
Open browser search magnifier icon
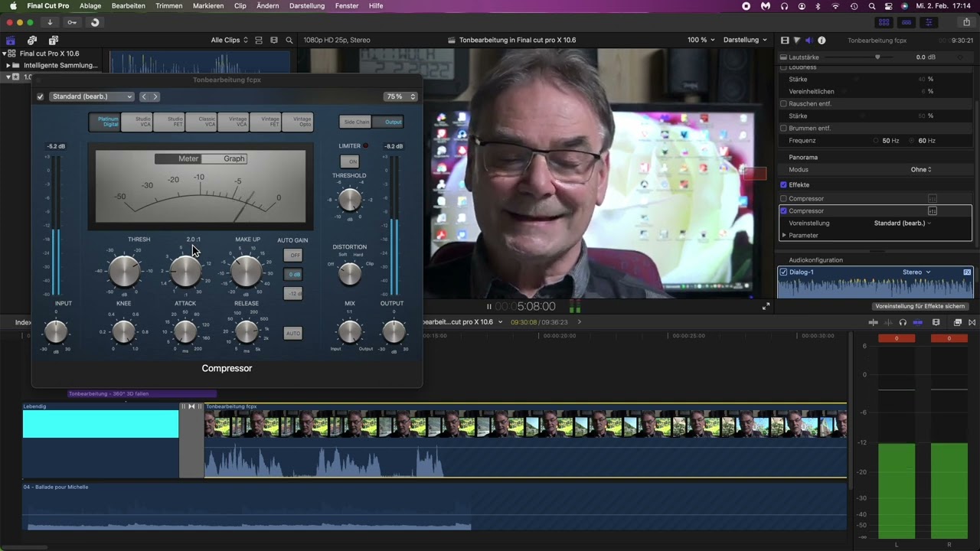289,40
